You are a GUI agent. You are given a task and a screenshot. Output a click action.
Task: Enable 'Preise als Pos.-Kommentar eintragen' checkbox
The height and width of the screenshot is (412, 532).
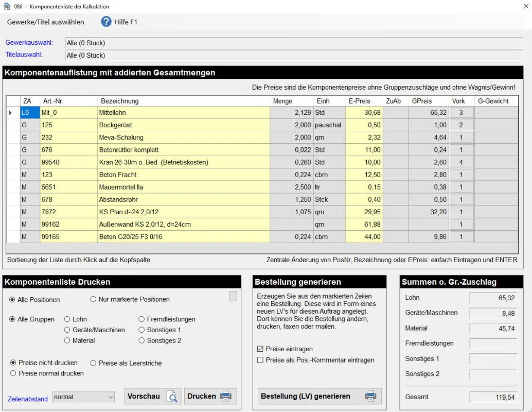260,360
